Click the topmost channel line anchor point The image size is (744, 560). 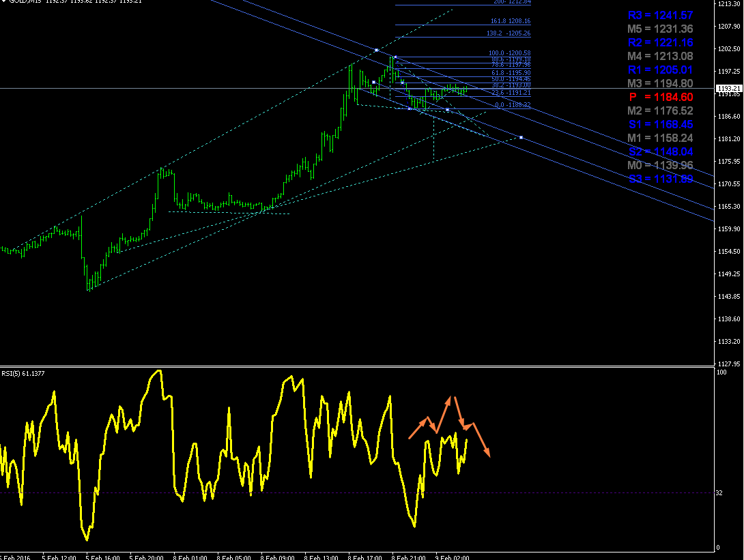point(376,50)
